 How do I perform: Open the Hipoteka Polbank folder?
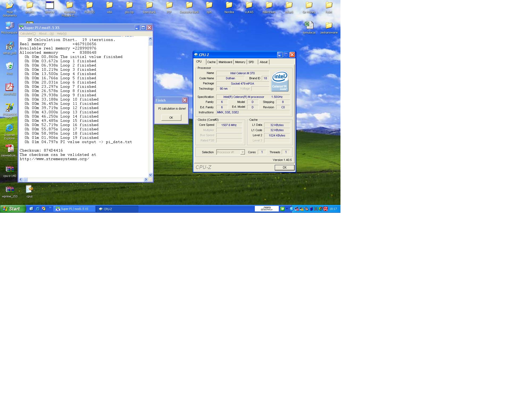[x=69, y=9]
